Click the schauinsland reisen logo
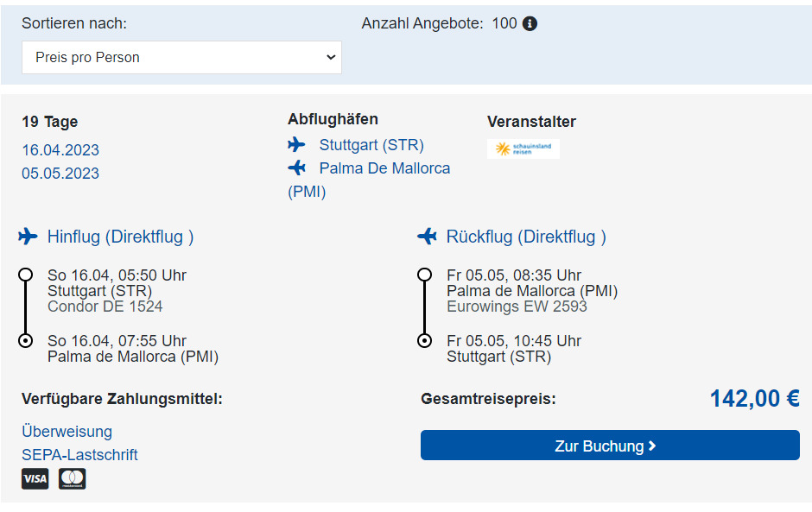Viewport: 812px width, 512px height. tap(523, 149)
